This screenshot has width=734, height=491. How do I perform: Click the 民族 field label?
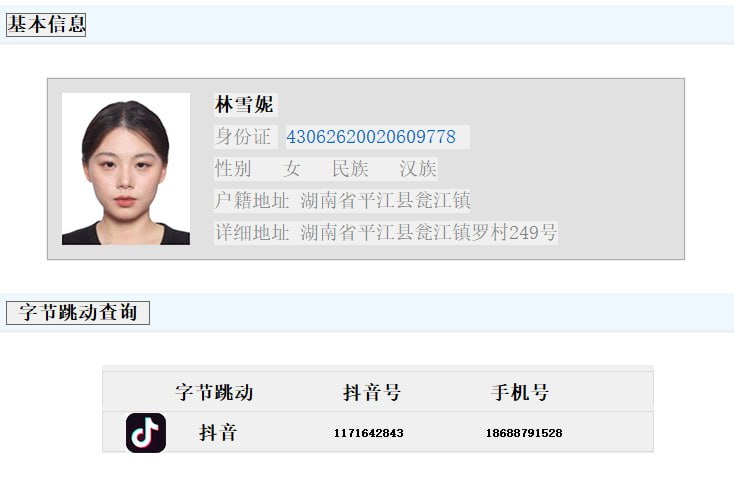[350, 169]
